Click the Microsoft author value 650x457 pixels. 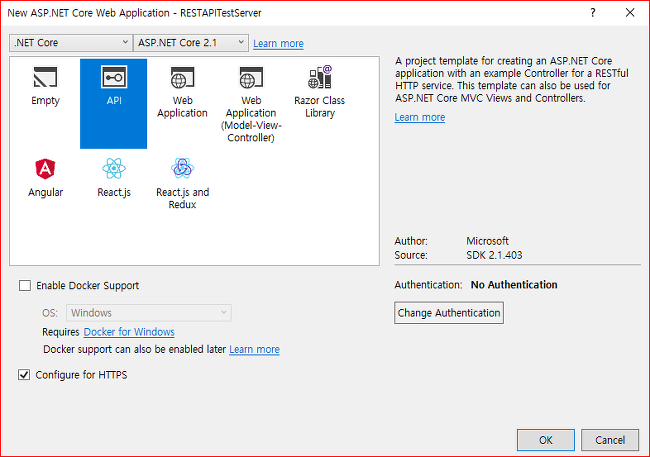[x=487, y=241]
